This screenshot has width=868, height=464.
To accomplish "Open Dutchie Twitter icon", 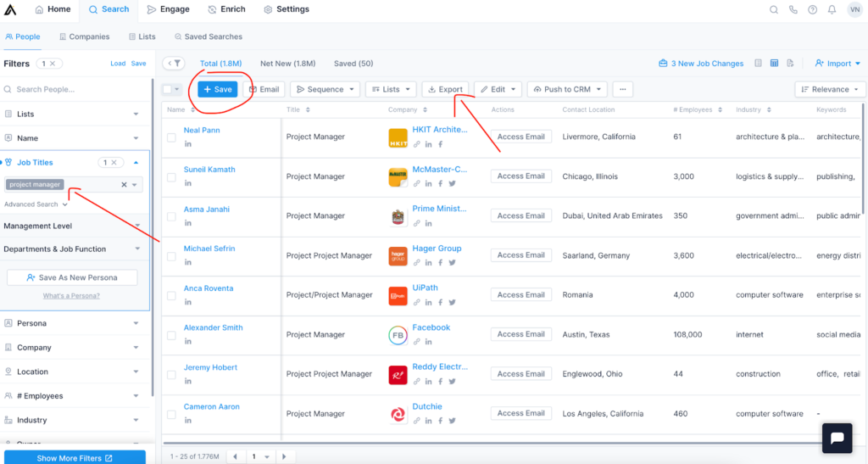I will pyautogui.click(x=453, y=421).
